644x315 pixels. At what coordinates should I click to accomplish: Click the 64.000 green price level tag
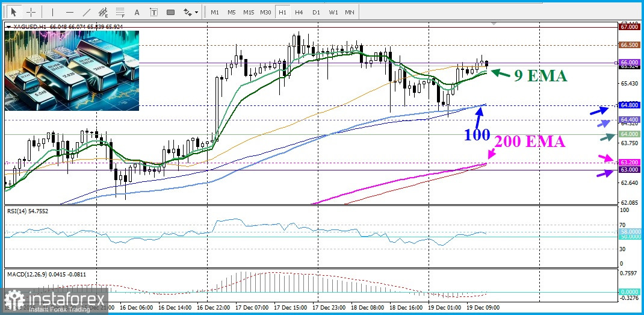click(629, 134)
